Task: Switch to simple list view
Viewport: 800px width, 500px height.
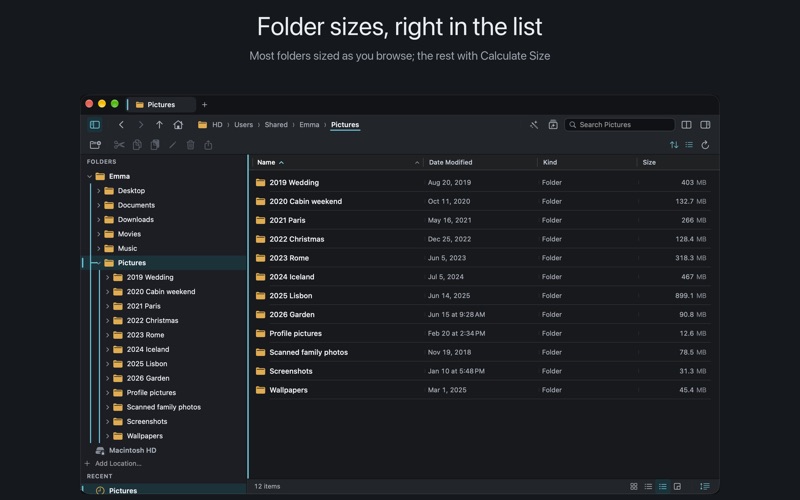Action: point(648,486)
